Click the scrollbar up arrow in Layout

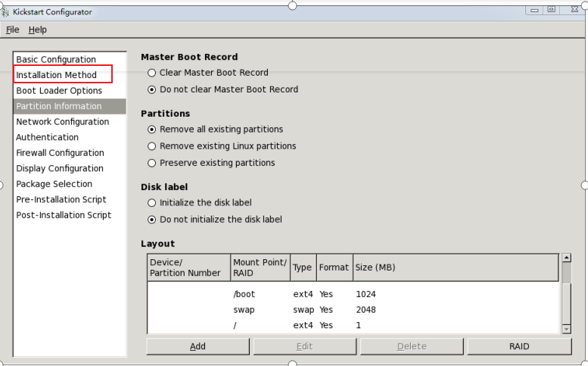pos(567,258)
